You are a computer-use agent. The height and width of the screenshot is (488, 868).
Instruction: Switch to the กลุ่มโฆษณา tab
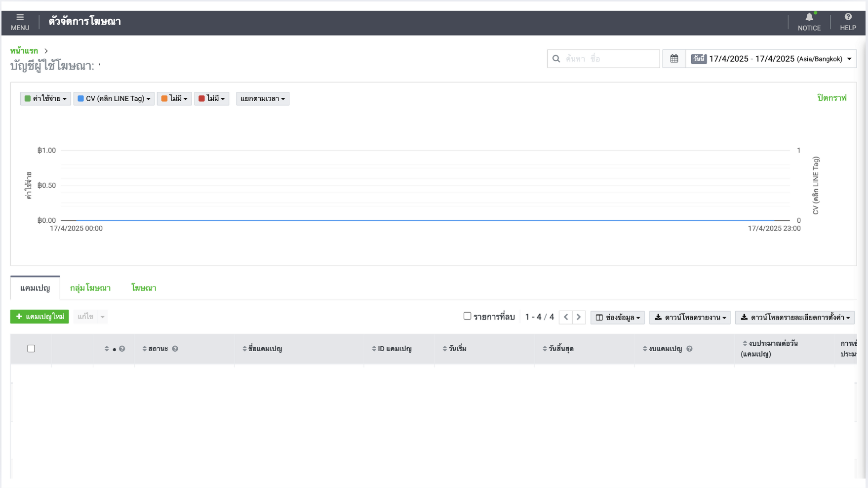pyautogui.click(x=90, y=288)
